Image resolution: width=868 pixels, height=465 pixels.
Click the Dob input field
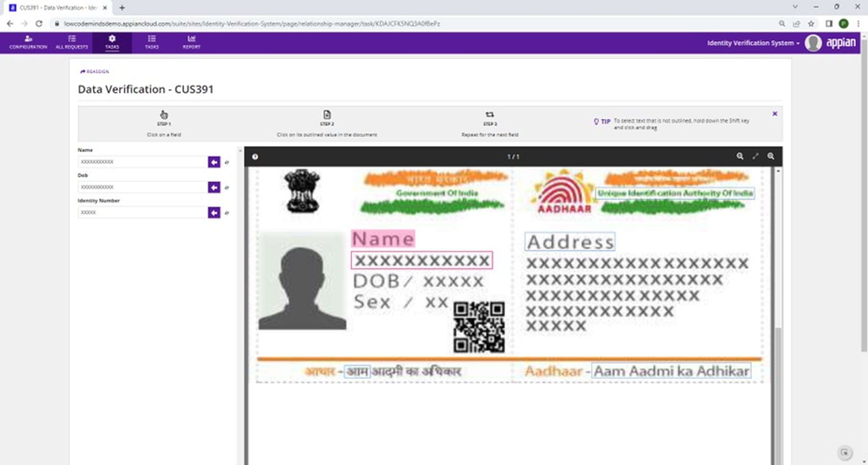coord(143,187)
